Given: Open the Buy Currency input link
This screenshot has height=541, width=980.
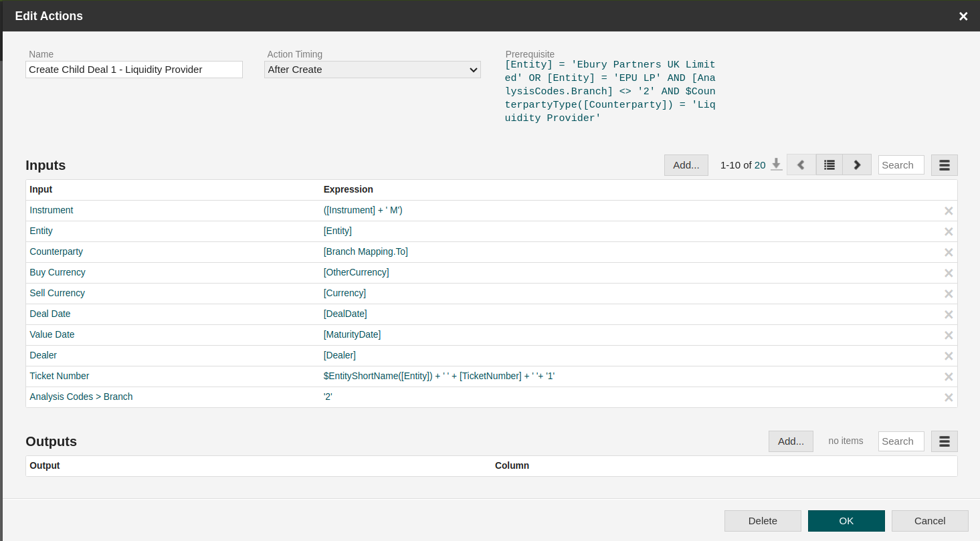Looking at the screenshot, I should pos(58,272).
